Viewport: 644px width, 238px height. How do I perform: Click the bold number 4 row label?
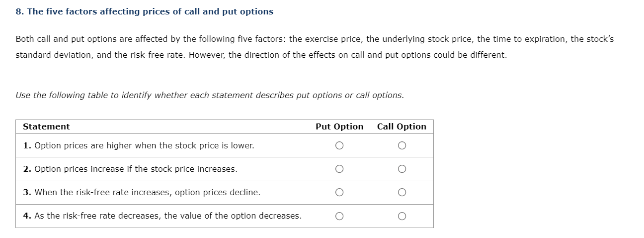26,216
